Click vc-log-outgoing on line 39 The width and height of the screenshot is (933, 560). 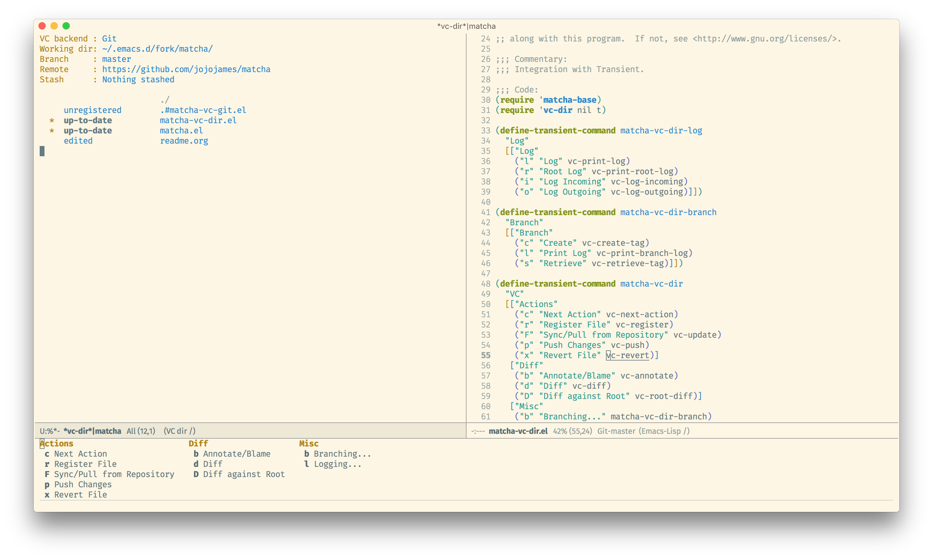point(647,192)
